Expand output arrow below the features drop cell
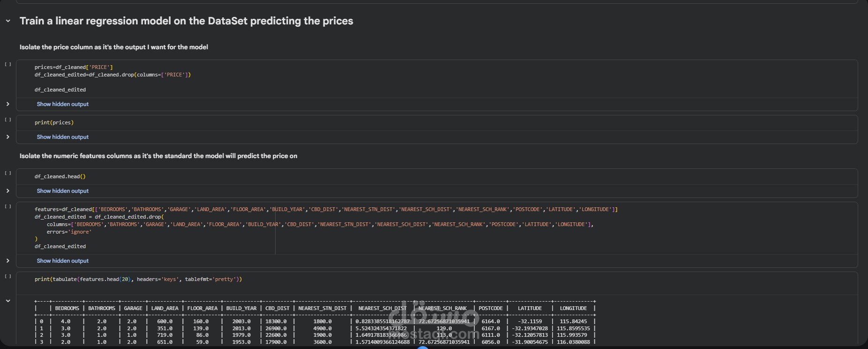This screenshot has width=868, height=349. [x=8, y=261]
